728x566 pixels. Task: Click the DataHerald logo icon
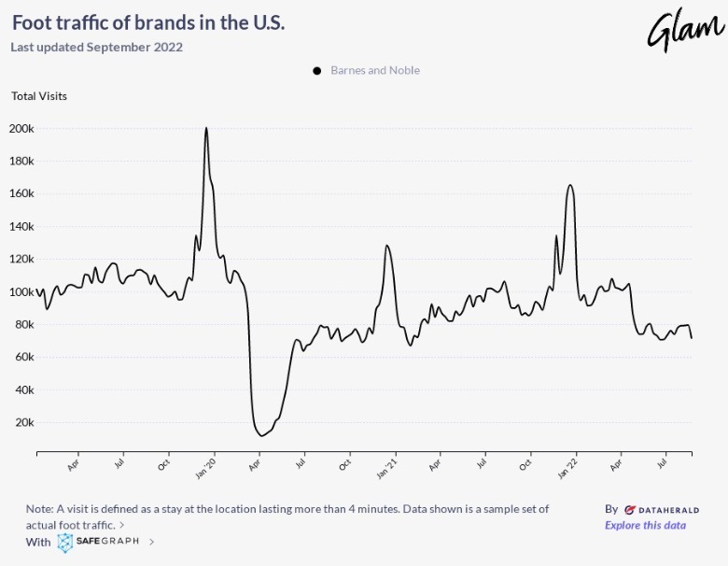(x=630, y=510)
